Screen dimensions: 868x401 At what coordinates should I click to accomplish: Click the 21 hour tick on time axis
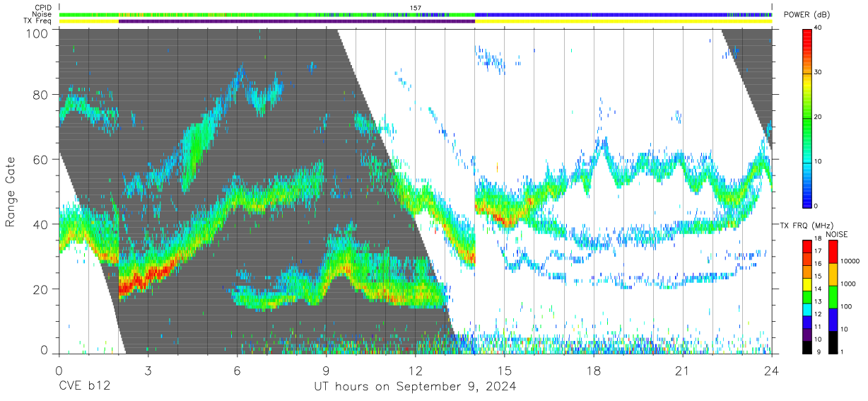(x=682, y=371)
